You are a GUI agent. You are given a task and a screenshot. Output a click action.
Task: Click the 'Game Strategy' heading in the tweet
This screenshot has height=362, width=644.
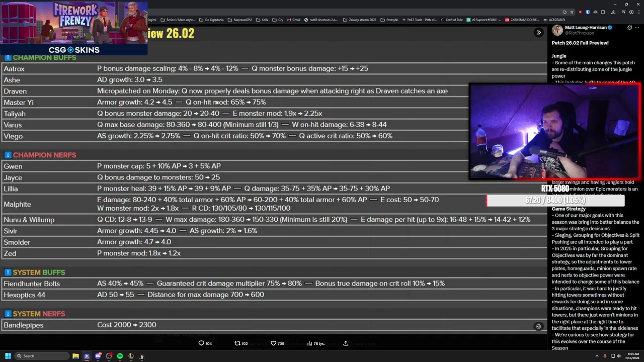coord(569,209)
